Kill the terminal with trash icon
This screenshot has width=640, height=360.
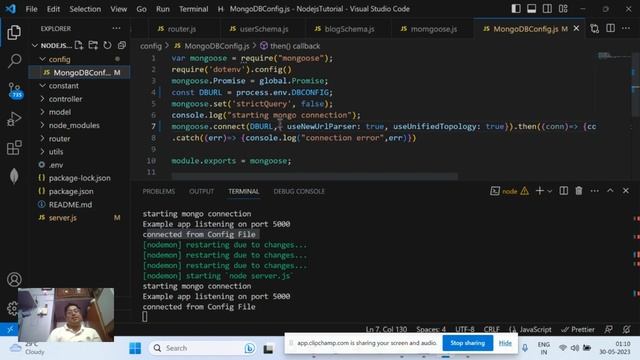[x=579, y=191]
